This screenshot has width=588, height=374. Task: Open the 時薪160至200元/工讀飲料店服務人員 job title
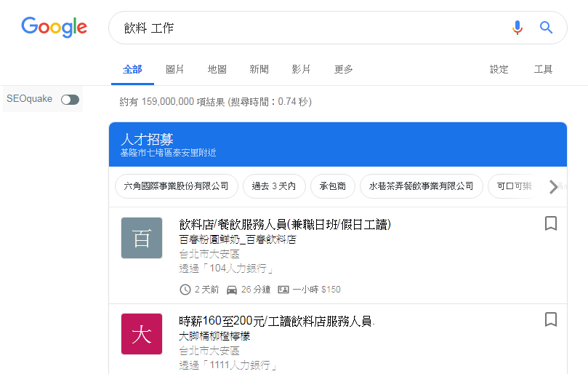(x=276, y=321)
